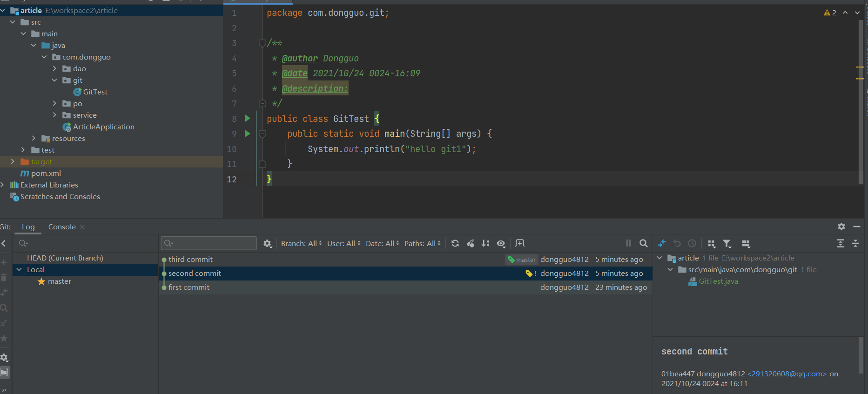
Task: Click the commit log search field
Action: click(x=209, y=243)
